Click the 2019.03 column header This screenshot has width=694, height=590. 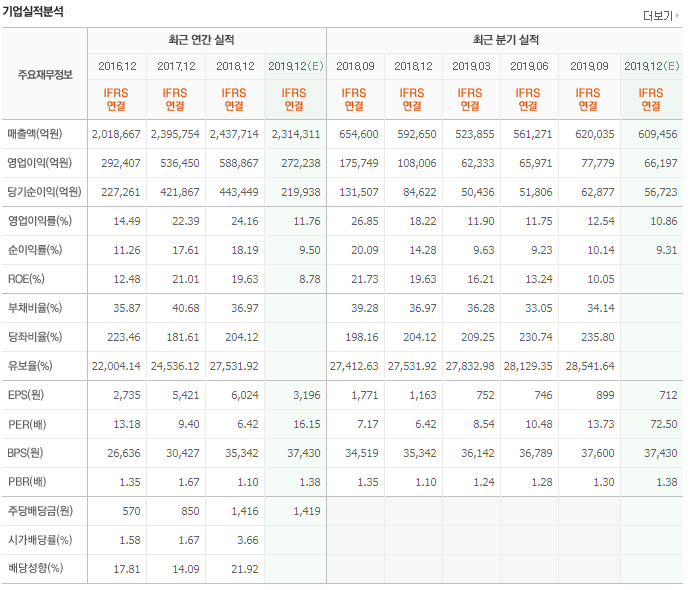point(471,66)
